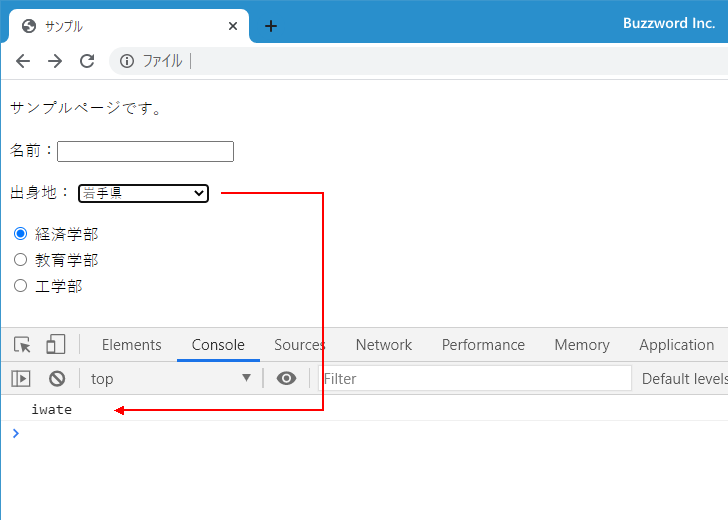Switch to the Network tab
This screenshot has width=728, height=520.
click(384, 345)
